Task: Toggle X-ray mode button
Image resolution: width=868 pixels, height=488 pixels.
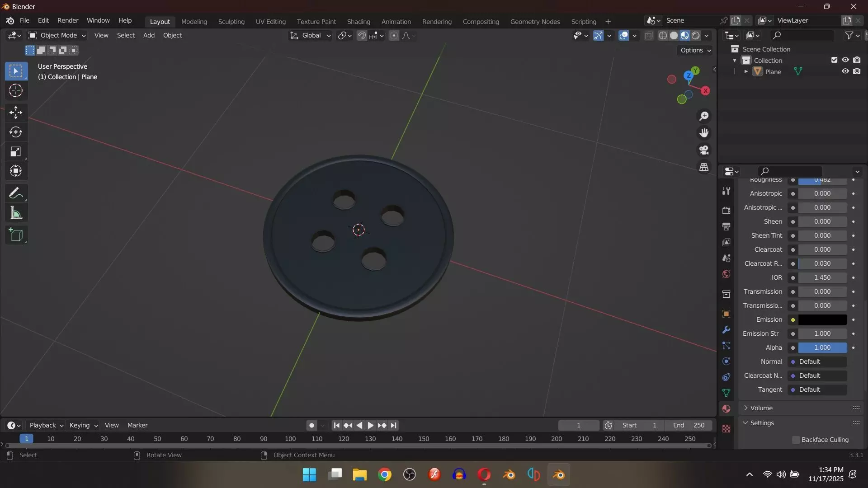Action: click(648, 36)
